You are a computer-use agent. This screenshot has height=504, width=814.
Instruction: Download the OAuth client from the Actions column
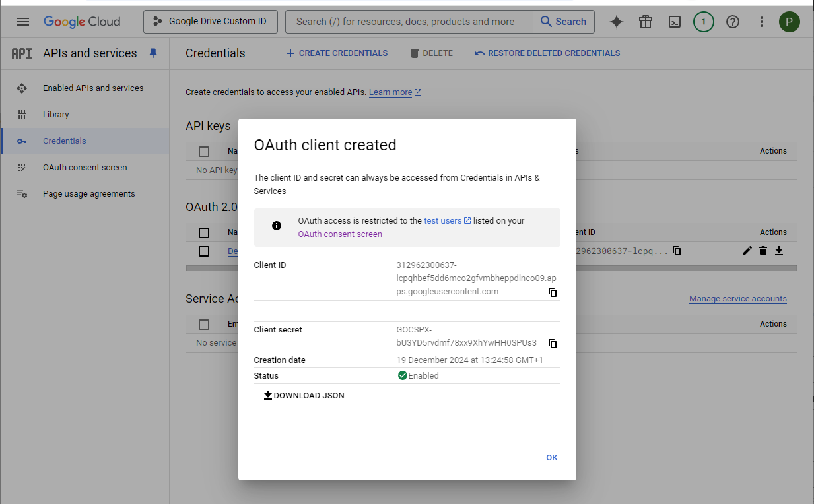[779, 251]
